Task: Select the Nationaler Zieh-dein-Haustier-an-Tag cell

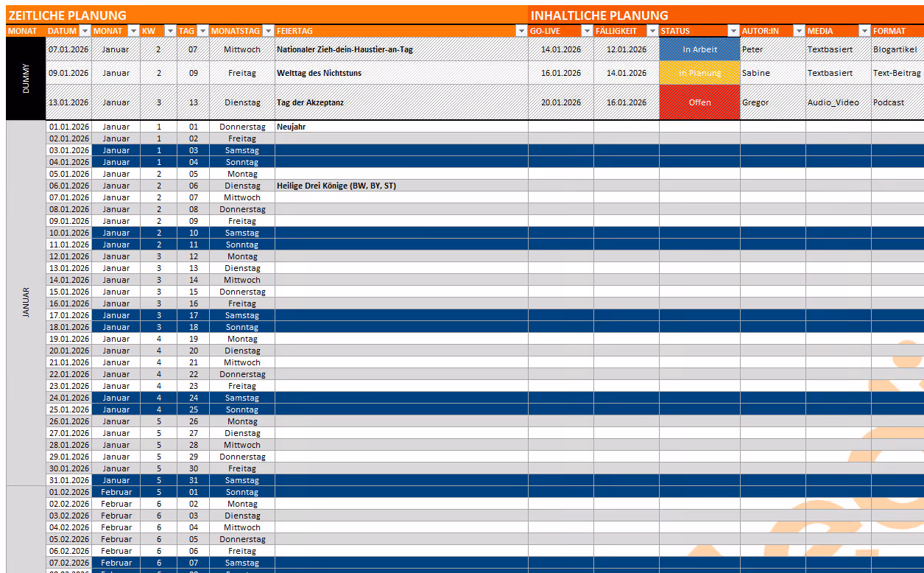Action: tap(401, 49)
